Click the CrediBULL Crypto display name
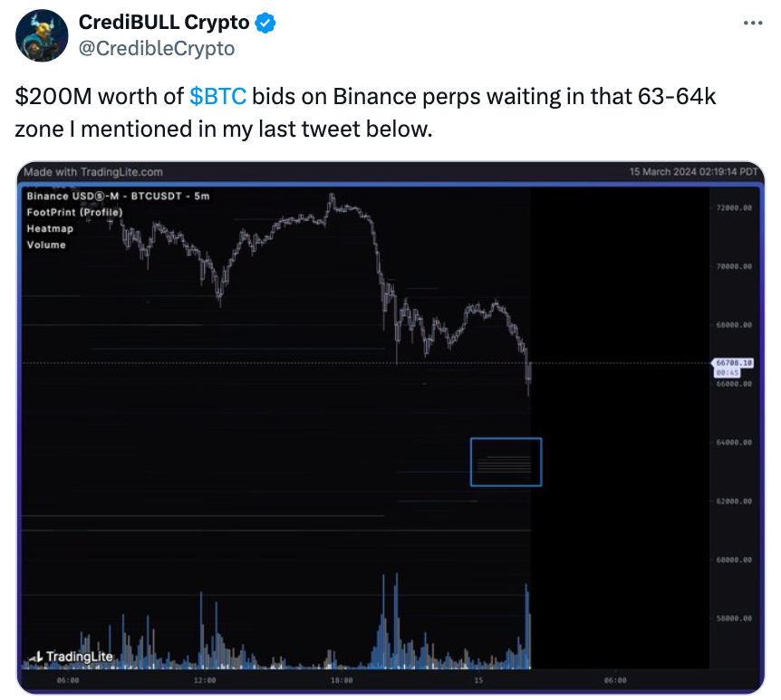The width and height of the screenshot is (781, 700). (x=164, y=23)
